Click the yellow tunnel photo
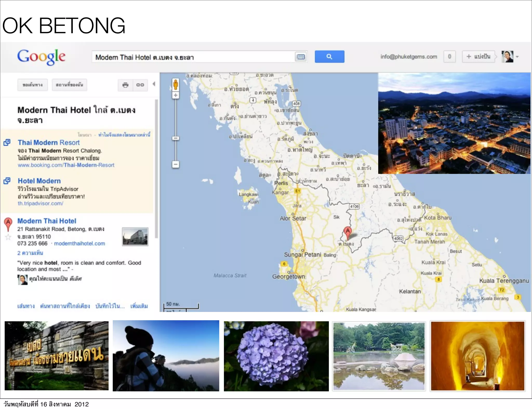The image size is (532, 409). click(478, 356)
